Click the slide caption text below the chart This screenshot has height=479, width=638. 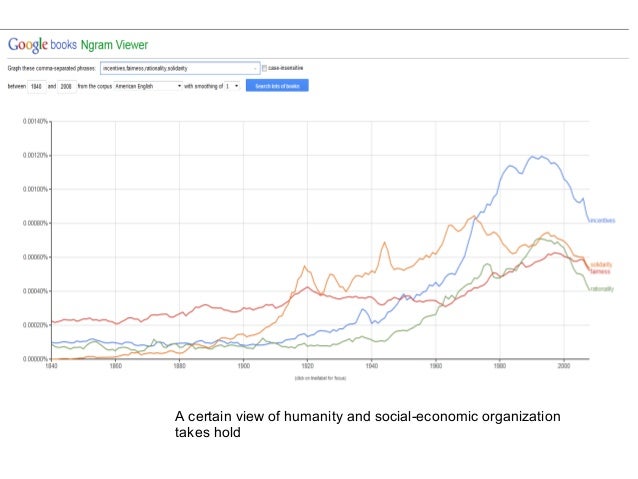click(367, 424)
